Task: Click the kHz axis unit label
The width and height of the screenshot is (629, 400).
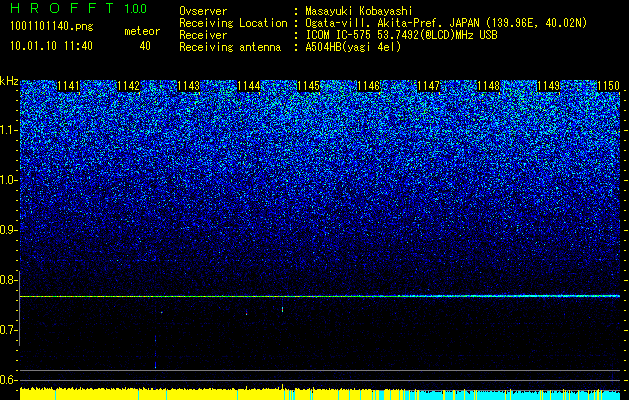Action: pos(9,81)
